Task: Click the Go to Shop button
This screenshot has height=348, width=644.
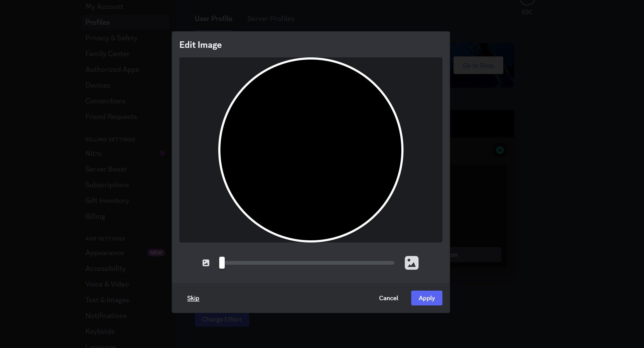Action: click(x=478, y=65)
